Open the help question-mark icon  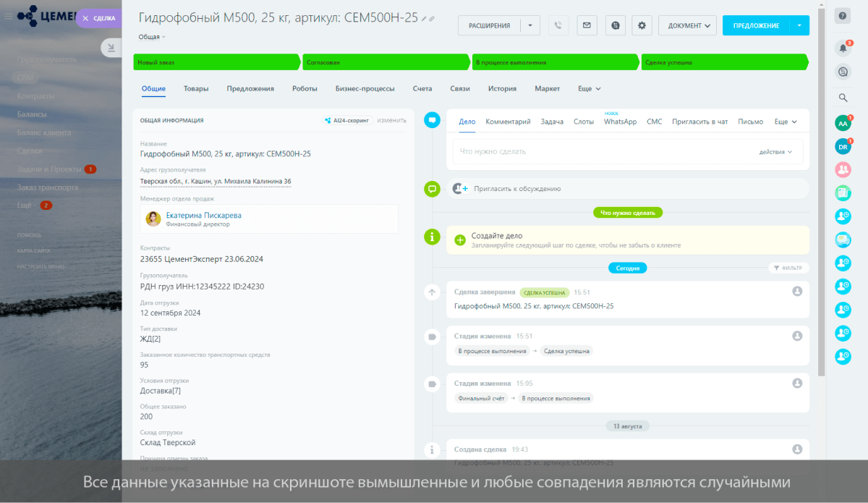[842, 16]
